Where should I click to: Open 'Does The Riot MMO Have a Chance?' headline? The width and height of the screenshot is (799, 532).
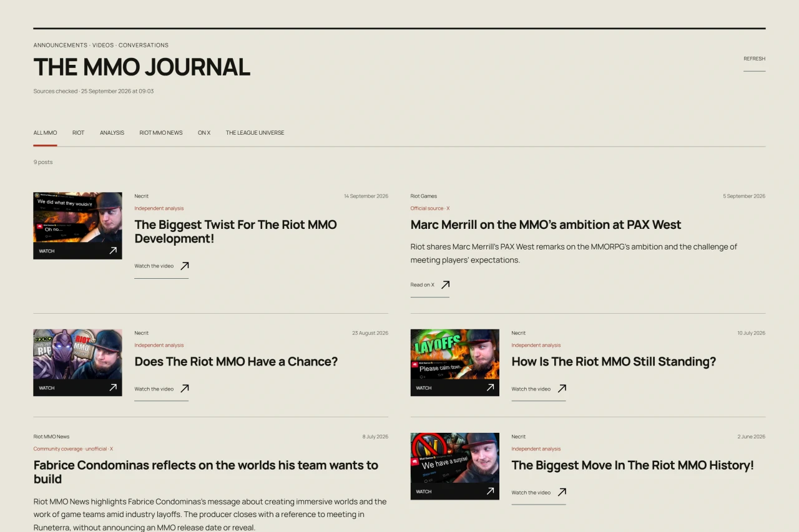tap(236, 362)
